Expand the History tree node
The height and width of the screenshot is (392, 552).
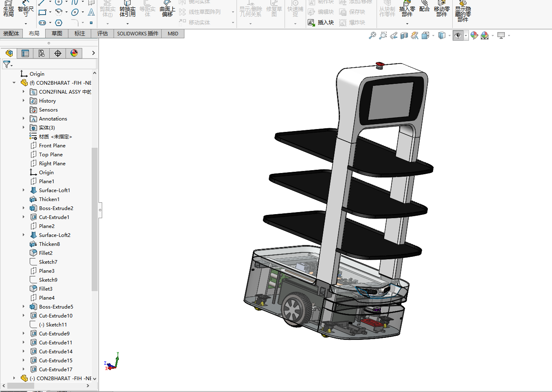24,101
